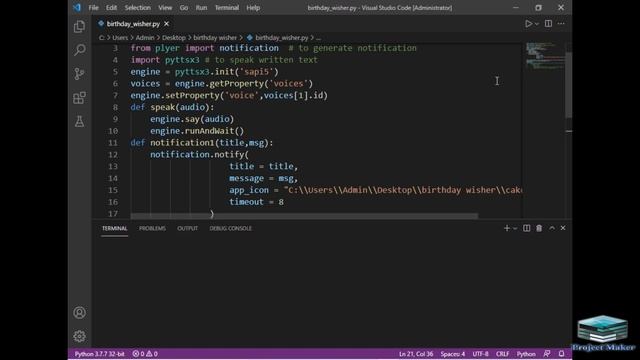640x360 pixels.
Task: Open the Search view in activity bar
Action: [x=80, y=50]
